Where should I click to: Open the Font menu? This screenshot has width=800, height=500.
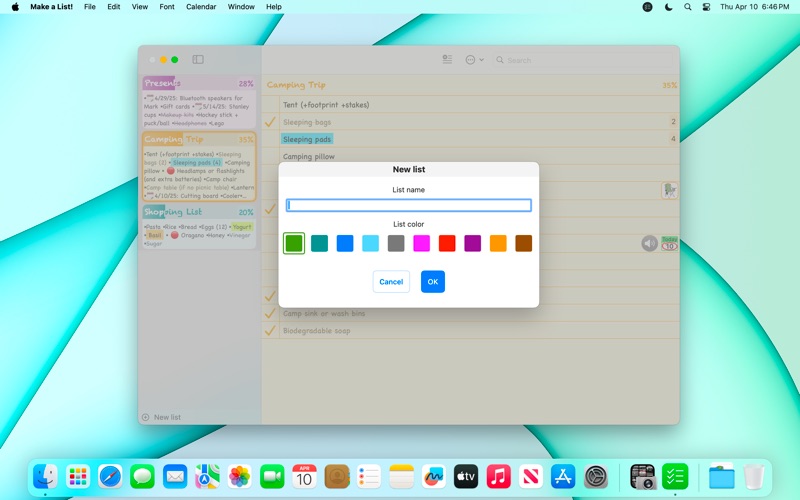tap(167, 7)
